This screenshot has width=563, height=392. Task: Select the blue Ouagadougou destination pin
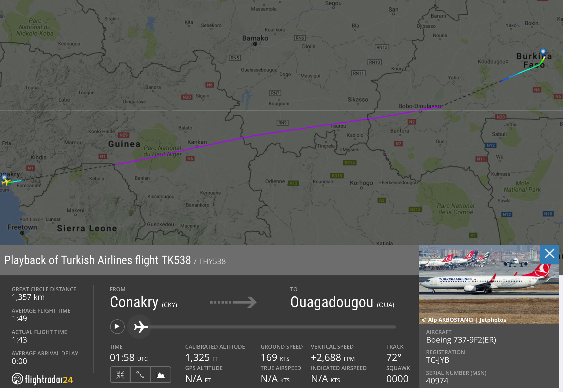click(x=543, y=52)
